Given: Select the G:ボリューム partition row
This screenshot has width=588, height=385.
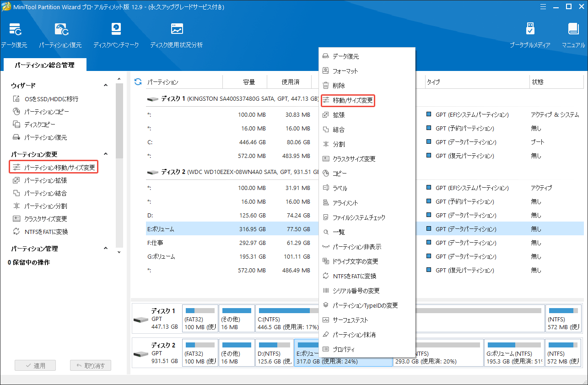Looking at the screenshot, I should (x=232, y=256).
